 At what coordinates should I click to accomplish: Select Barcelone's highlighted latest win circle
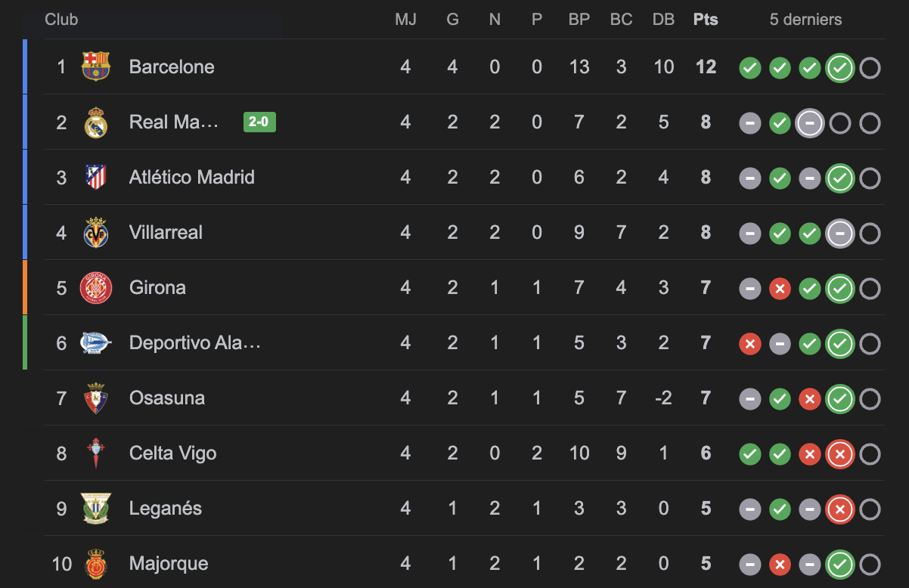(x=840, y=68)
